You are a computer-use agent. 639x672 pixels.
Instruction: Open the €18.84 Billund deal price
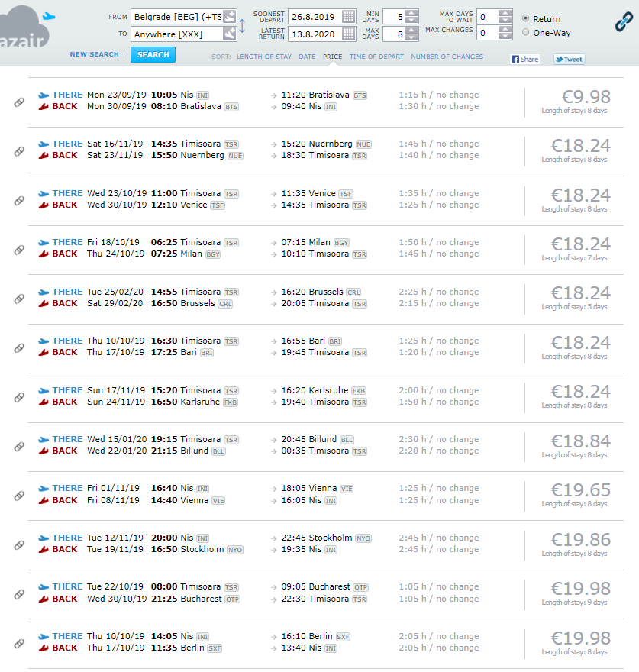[581, 441]
